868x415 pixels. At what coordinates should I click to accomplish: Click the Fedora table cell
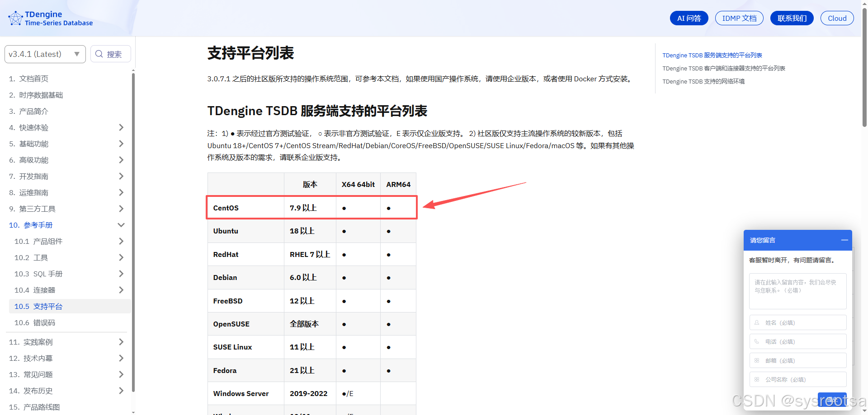(246, 370)
